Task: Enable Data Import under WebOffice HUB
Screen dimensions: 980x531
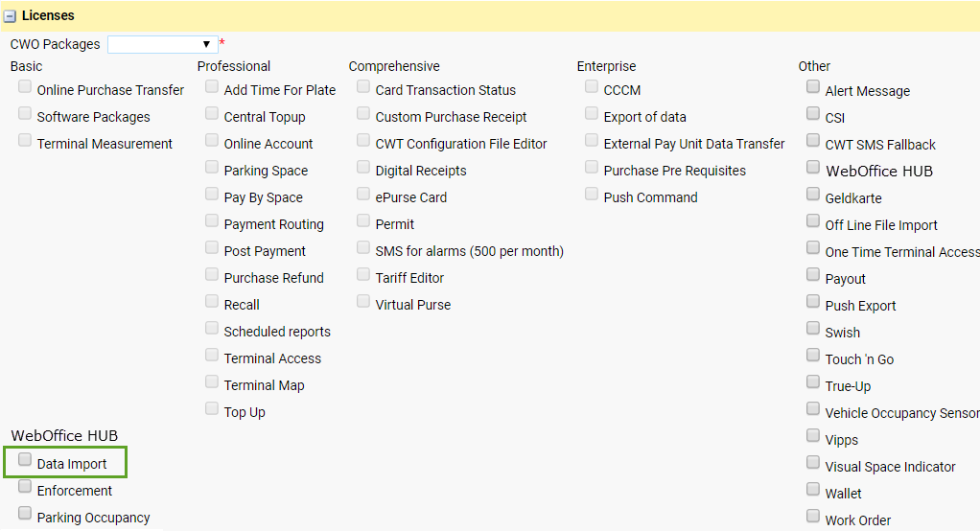Action: pos(25,460)
